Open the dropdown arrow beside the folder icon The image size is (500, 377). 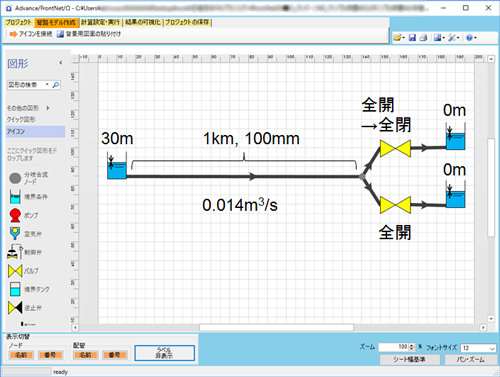[403, 38]
